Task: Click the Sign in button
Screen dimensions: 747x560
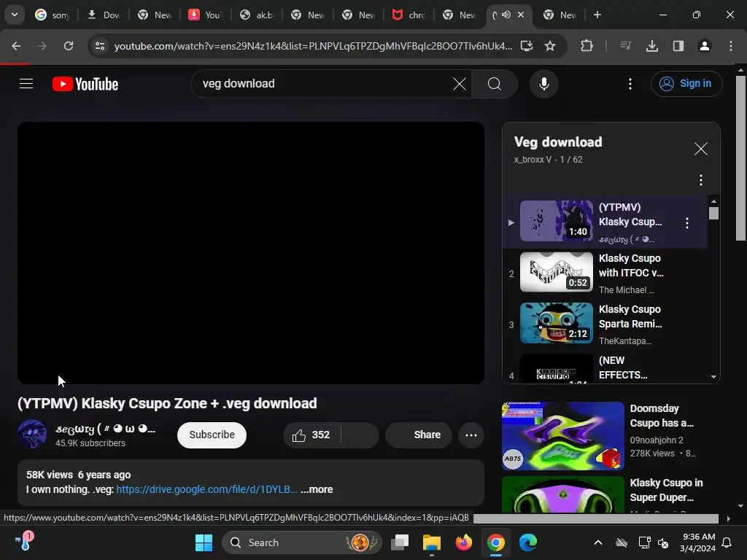Action: [x=686, y=84]
